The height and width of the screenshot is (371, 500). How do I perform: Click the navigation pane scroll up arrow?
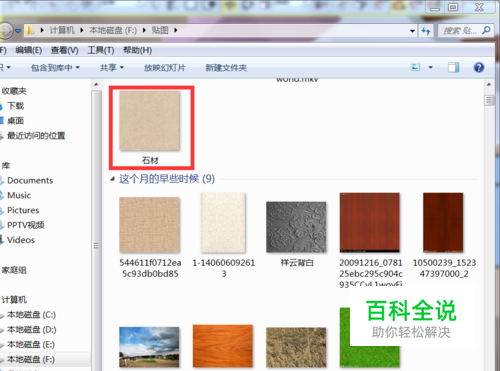point(96,85)
